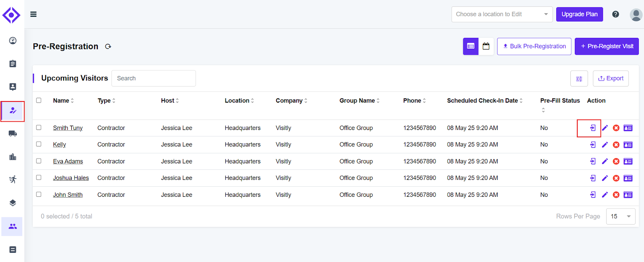Image resolution: width=644 pixels, height=262 pixels.
Task: Open the table filter settings
Action: coord(579,78)
